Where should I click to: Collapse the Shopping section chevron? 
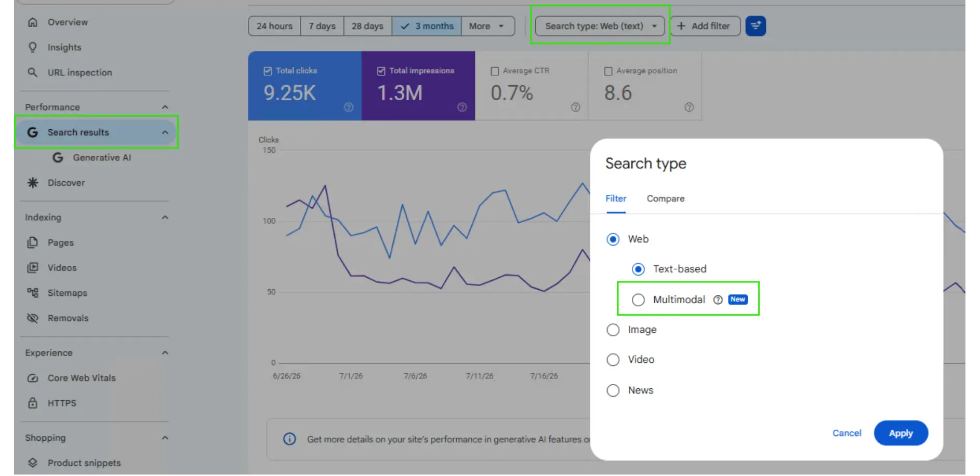(x=165, y=438)
